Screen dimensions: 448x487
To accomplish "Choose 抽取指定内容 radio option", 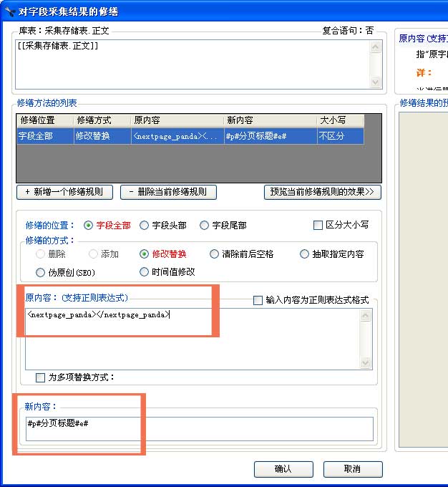I will 305,254.
